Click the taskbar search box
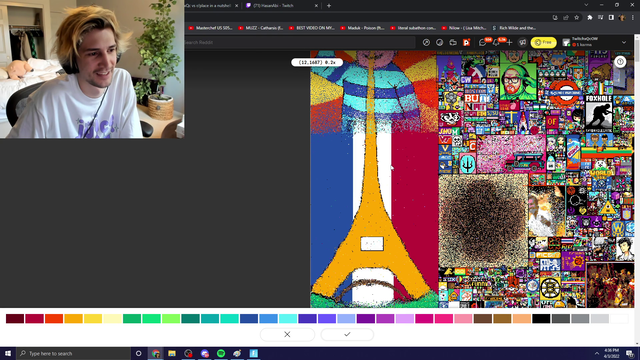Screen dimensions: 640x360 click(x=73, y=353)
